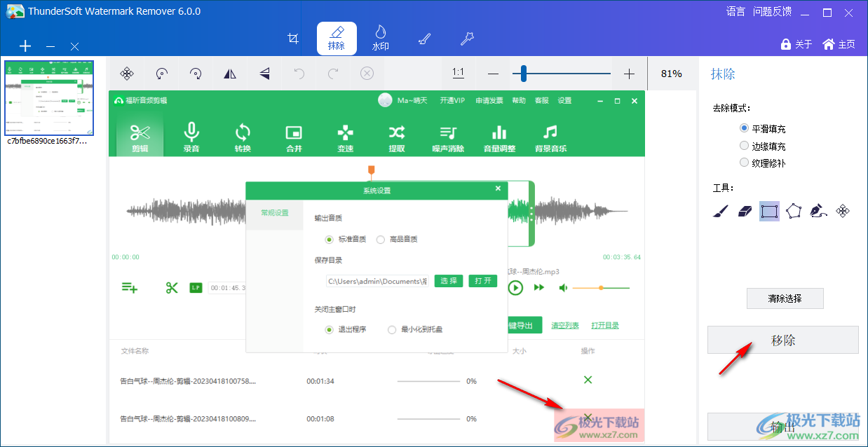
Task: Select the move selection tool in 工具
Action: (x=843, y=211)
